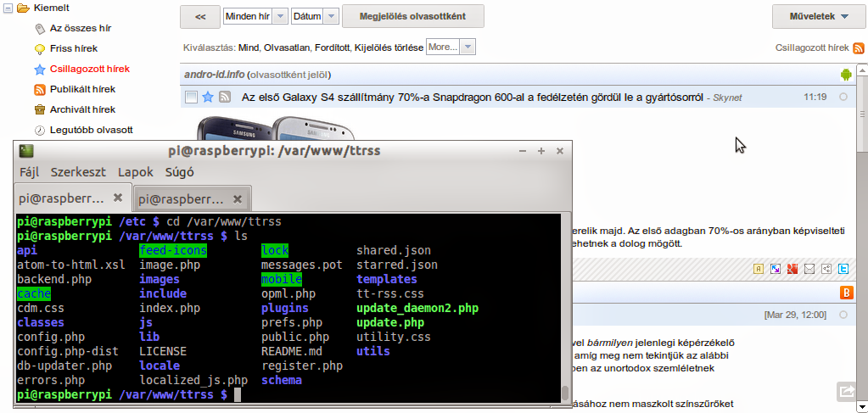Open Archivált hírek feed
Screen dimensions: 868x413
pyautogui.click(x=82, y=109)
